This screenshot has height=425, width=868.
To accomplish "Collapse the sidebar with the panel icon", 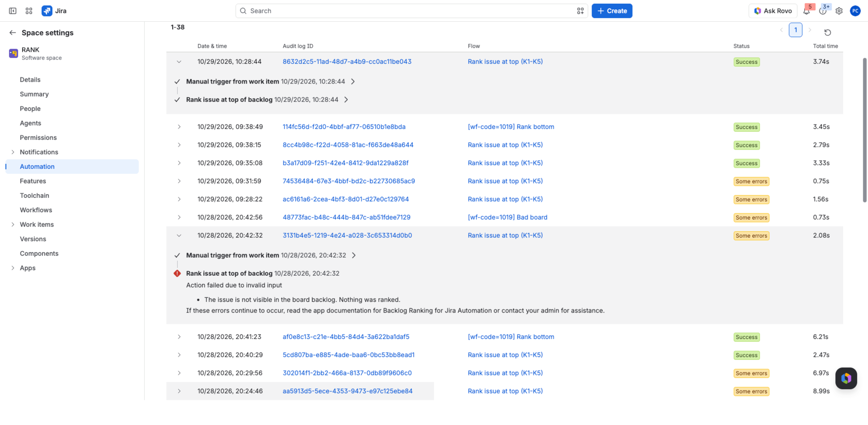I will tap(13, 11).
